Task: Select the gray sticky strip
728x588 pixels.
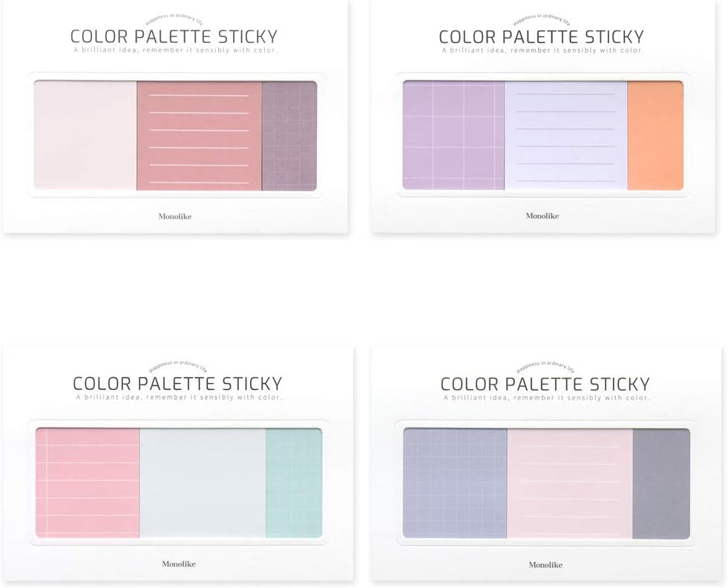Action: coord(661,483)
